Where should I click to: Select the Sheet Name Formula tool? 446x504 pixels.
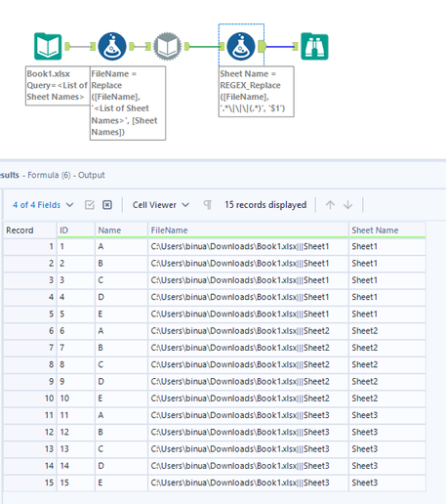click(x=241, y=46)
